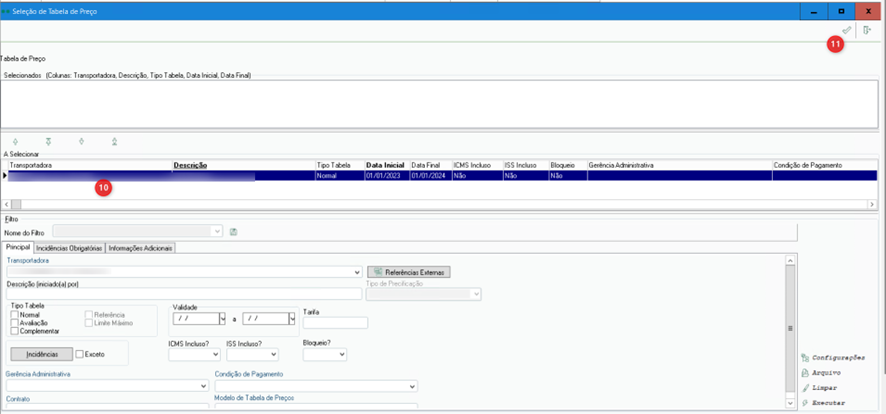Click the Validade start date field
This screenshot has width=886, height=414.
(x=196, y=319)
